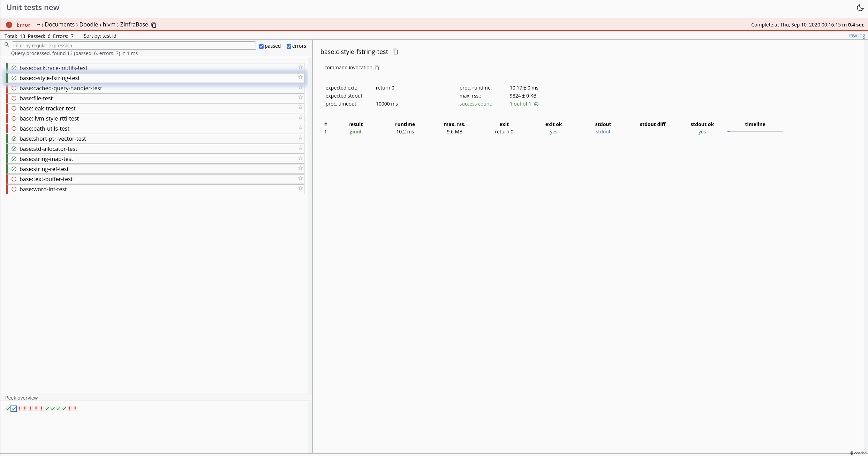This screenshot has width=868, height=456.
Task: Star base:llvm-style-rtti-test
Action: pyautogui.click(x=300, y=117)
